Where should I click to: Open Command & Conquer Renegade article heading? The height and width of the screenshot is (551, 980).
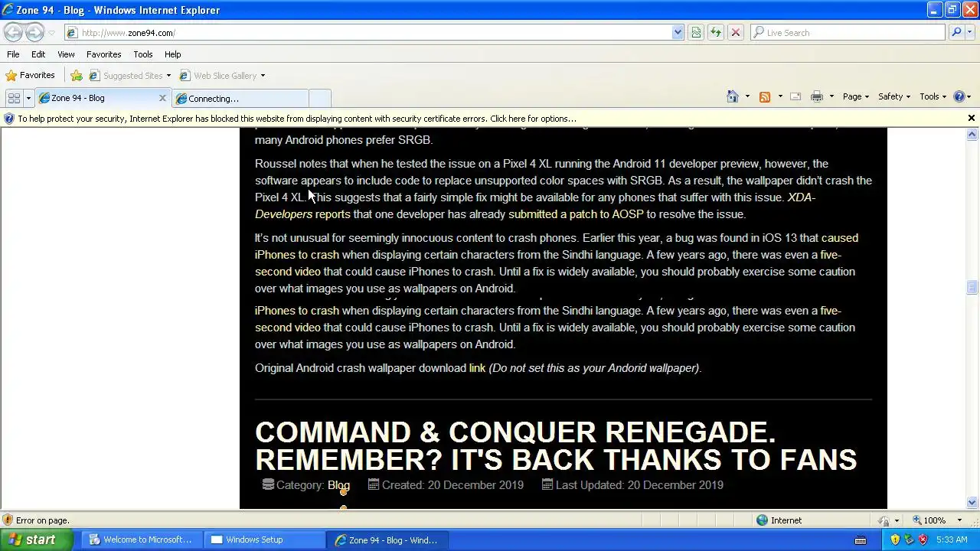pos(556,446)
